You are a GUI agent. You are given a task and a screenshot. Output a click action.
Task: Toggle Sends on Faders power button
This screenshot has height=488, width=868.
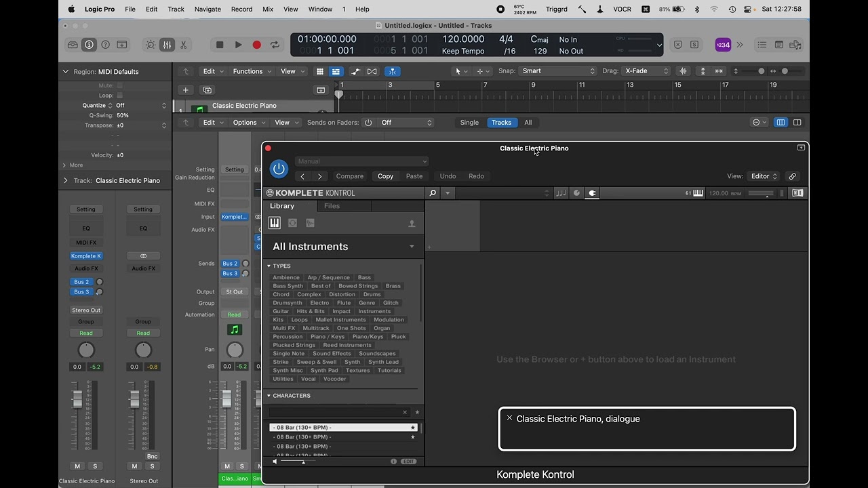[x=368, y=123]
